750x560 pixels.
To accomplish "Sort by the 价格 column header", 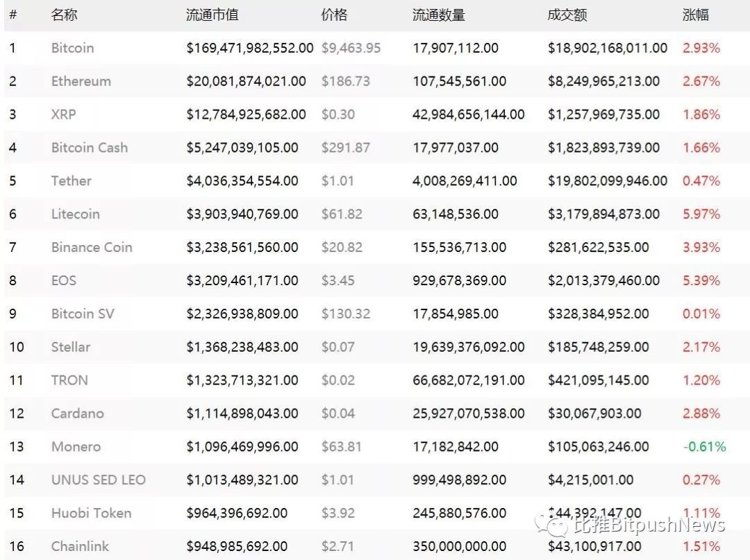I will 334,15.
